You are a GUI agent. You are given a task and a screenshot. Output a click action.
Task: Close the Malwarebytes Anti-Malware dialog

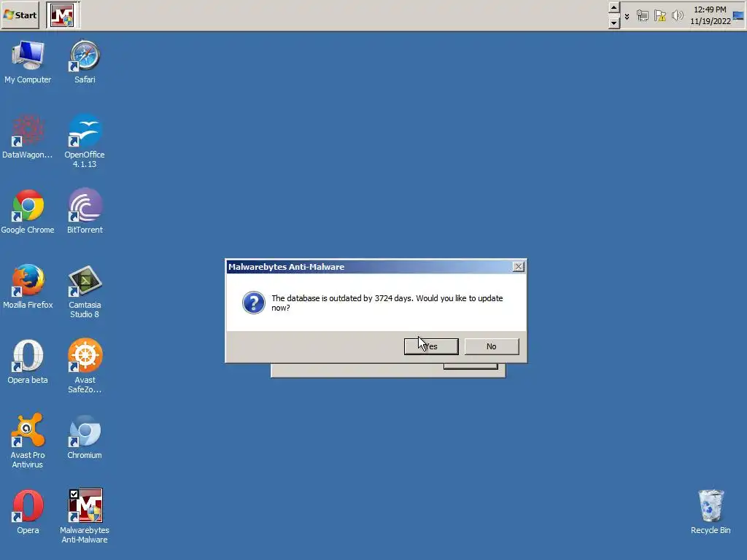tap(519, 267)
